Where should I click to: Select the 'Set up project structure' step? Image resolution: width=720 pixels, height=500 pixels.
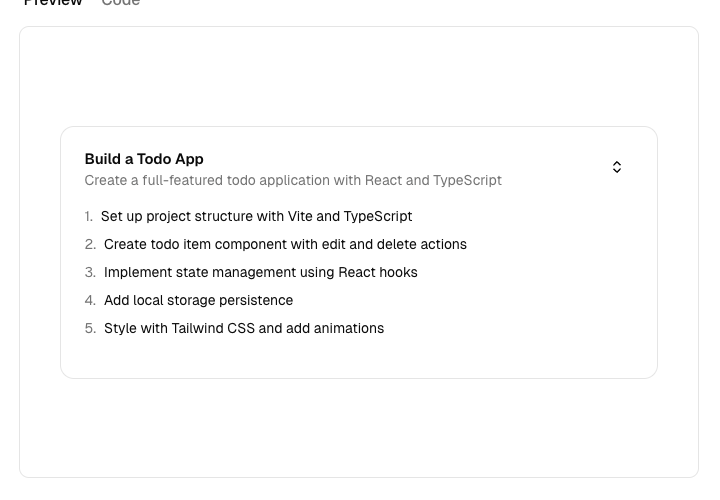pos(256,216)
